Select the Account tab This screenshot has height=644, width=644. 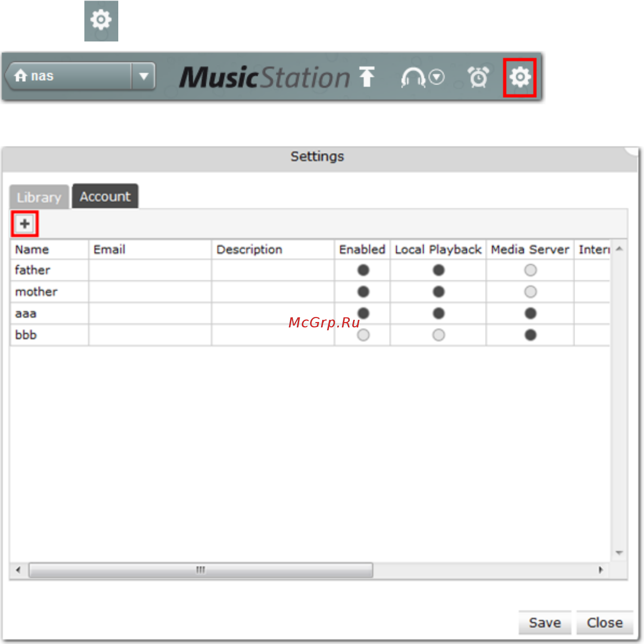pyautogui.click(x=105, y=196)
